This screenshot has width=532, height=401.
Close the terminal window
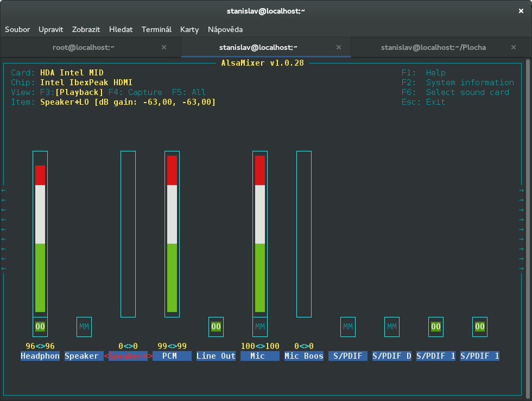(521, 10)
